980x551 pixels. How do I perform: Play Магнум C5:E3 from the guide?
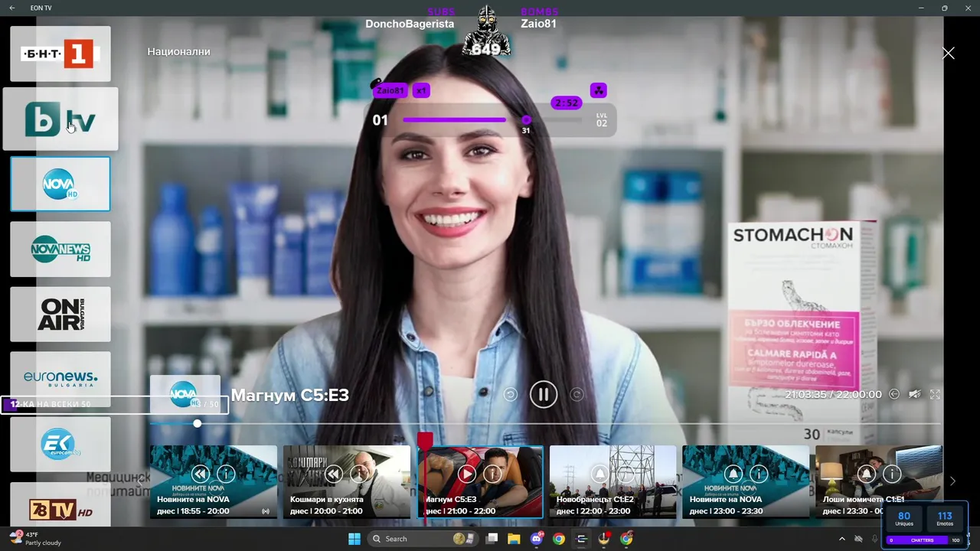[x=466, y=474]
